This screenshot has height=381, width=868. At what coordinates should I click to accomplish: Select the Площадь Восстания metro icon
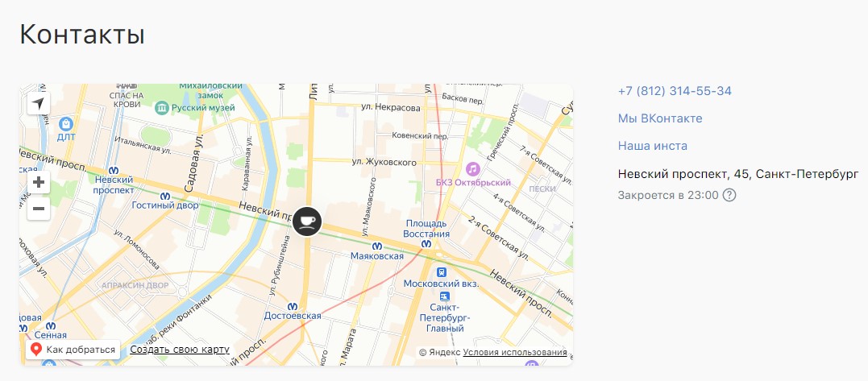426,243
